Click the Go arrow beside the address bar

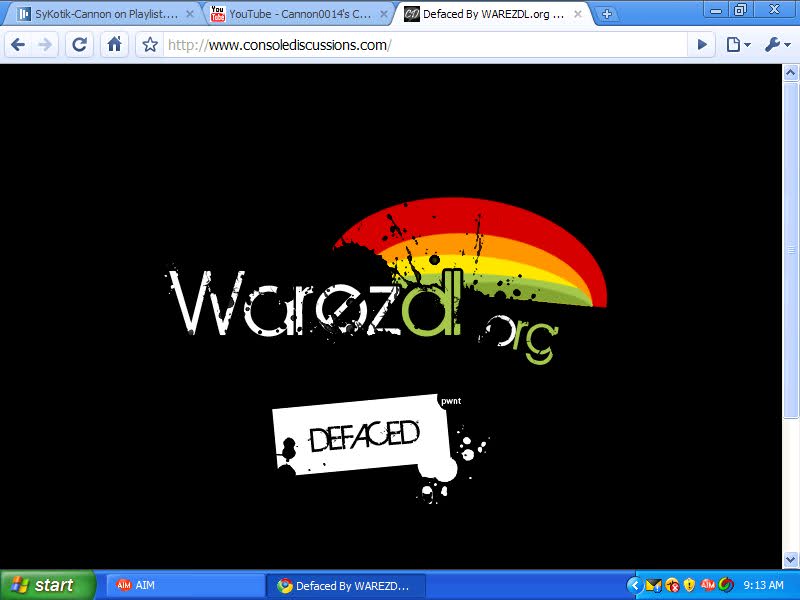pos(702,45)
